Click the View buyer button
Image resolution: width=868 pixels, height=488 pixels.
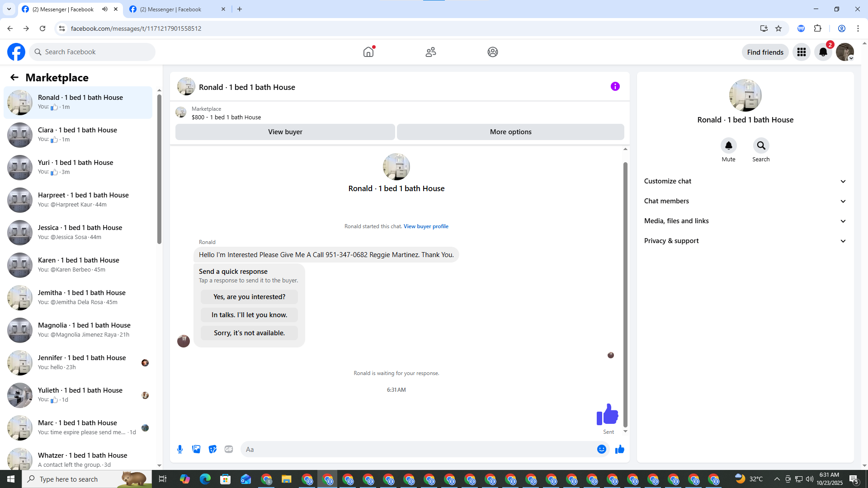coord(285,132)
